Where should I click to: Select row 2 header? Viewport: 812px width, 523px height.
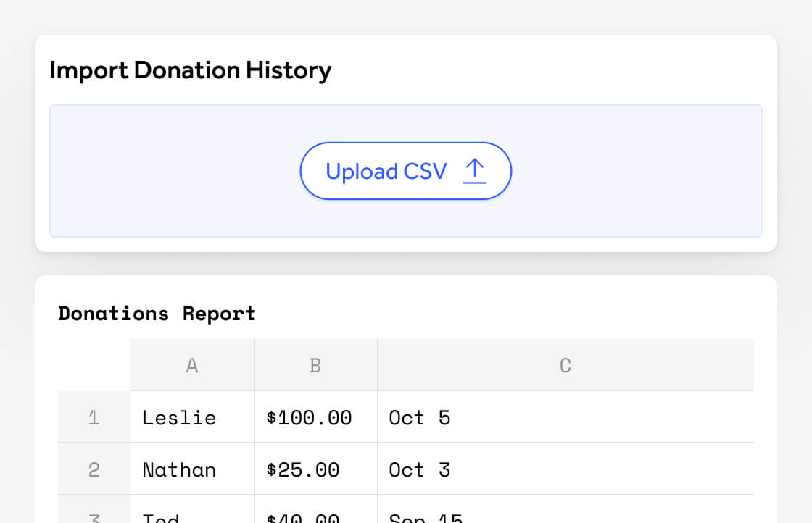pos(94,470)
